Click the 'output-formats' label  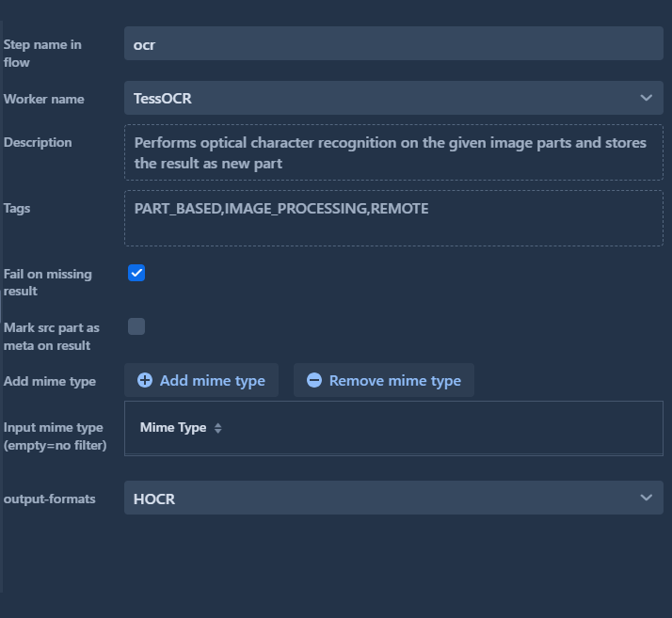(49, 499)
